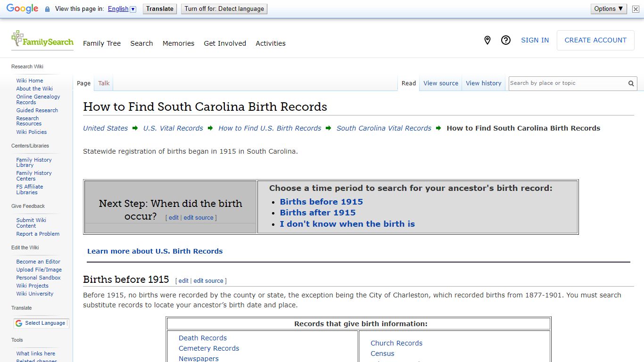
Task: Open the Cemetery Records link
Action: 209,348
